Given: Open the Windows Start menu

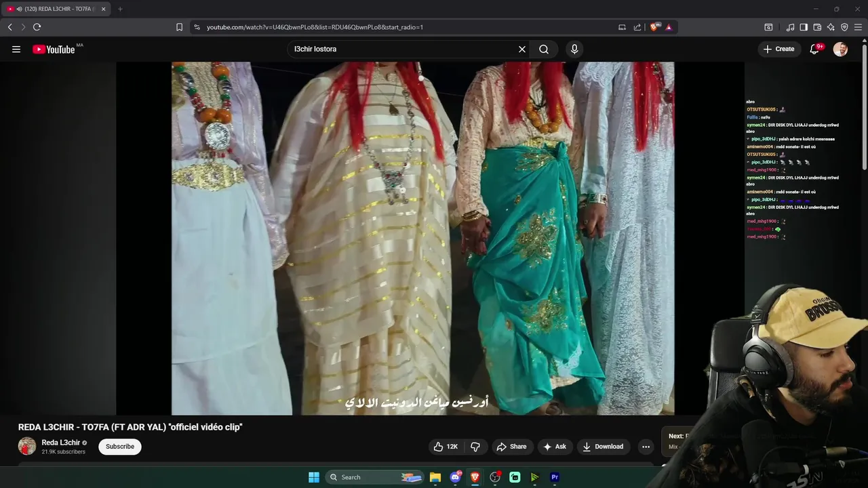Looking at the screenshot, I should point(314,477).
